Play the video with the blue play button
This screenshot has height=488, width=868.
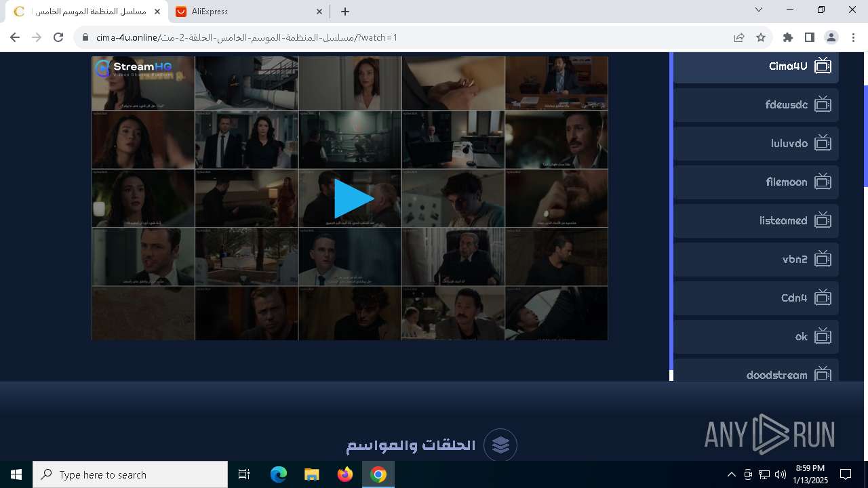click(354, 199)
